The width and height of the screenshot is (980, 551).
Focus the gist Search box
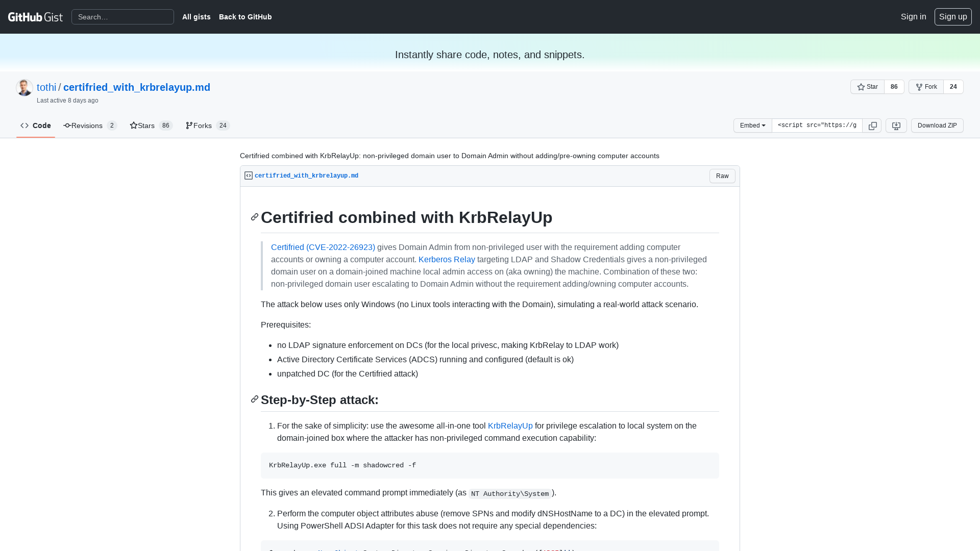click(122, 17)
